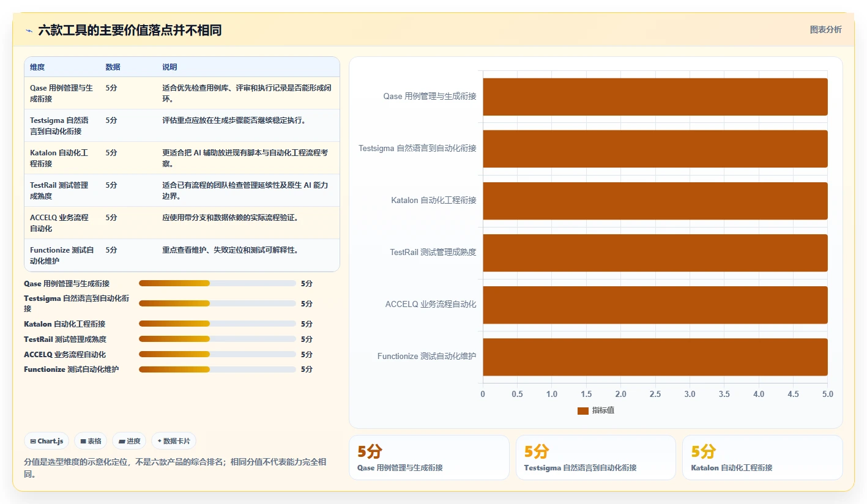Toggle the 指标值 legend swatch
Viewport: 867px width, 504px height.
tap(582, 410)
